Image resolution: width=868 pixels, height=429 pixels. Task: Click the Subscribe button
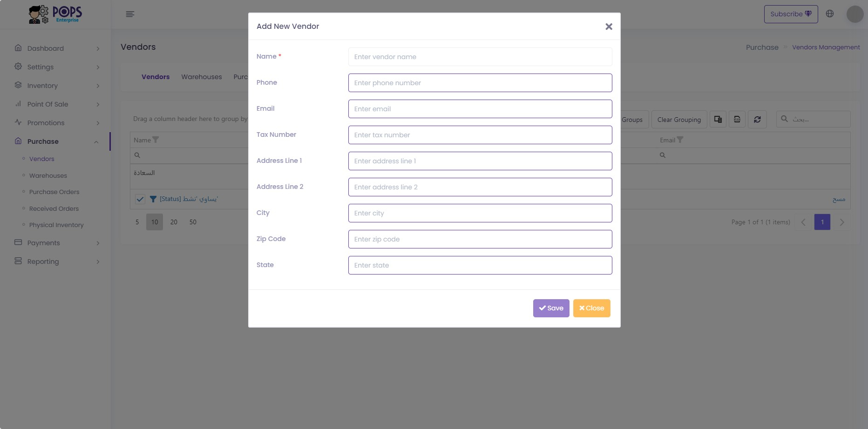pyautogui.click(x=791, y=14)
